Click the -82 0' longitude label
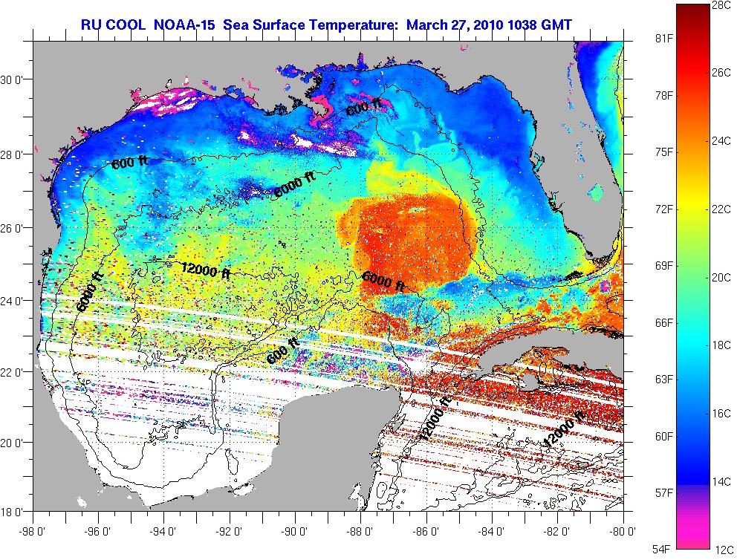This screenshot has width=737, height=560. click(x=558, y=531)
